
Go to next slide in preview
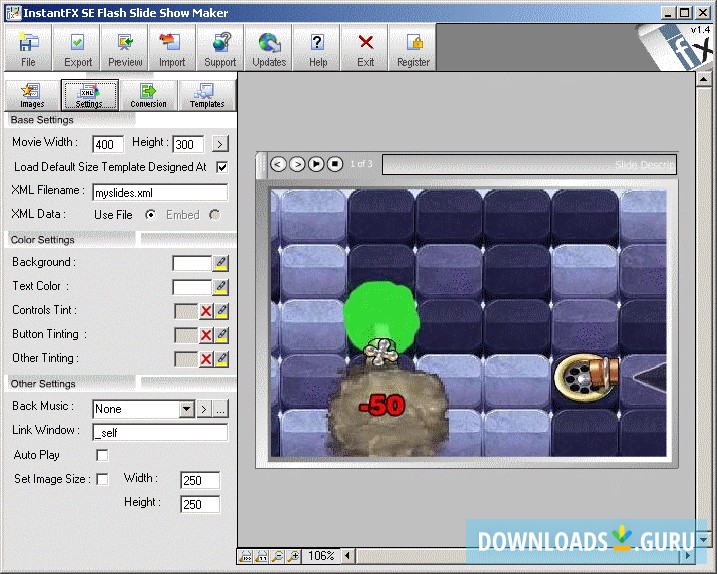tap(297, 164)
